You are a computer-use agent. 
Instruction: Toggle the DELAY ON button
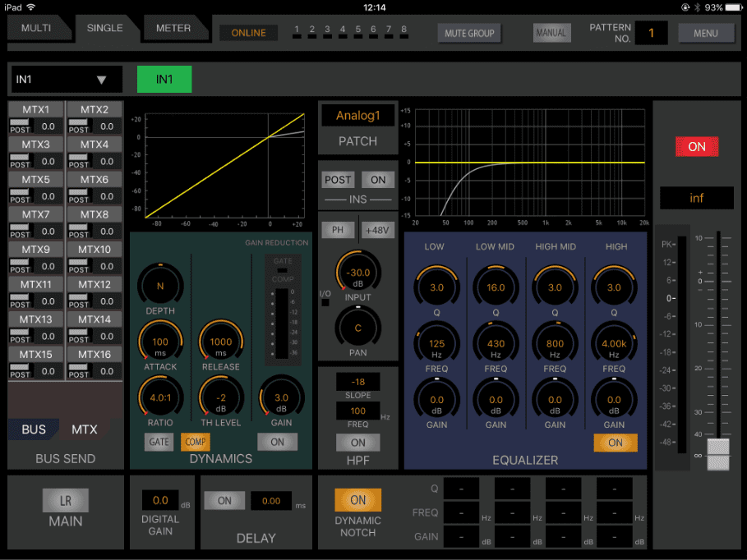click(x=224, y=501)
